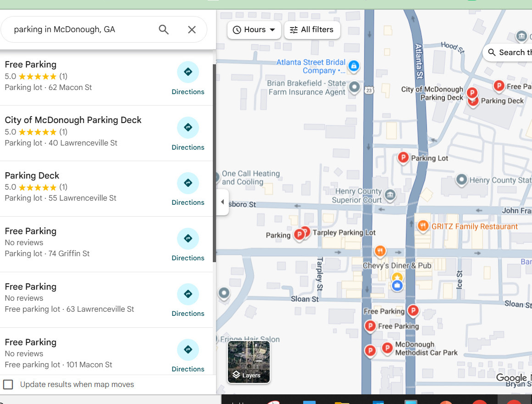The image size is (532, 404).
Task: Enable Update results when map moves checkbox
Action: tap(8, 385)
